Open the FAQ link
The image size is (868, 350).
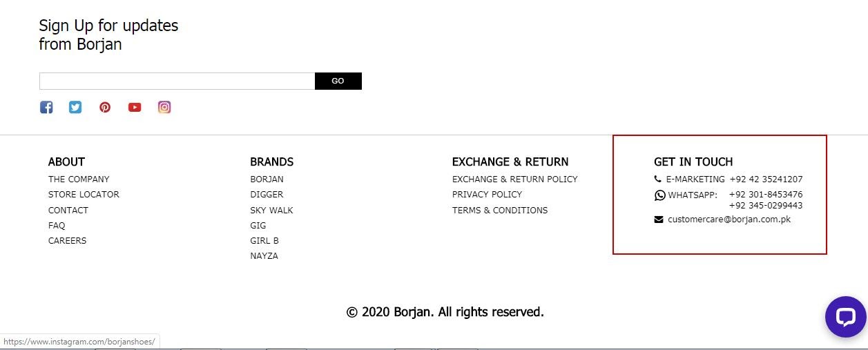[57, 226]
